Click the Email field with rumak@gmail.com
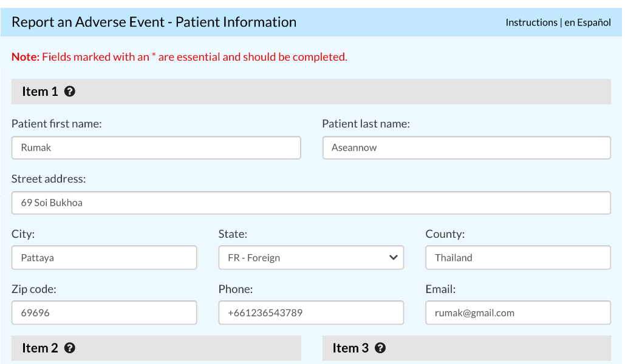Viewport: 625px width, 364px height. [x=517, y=313]
